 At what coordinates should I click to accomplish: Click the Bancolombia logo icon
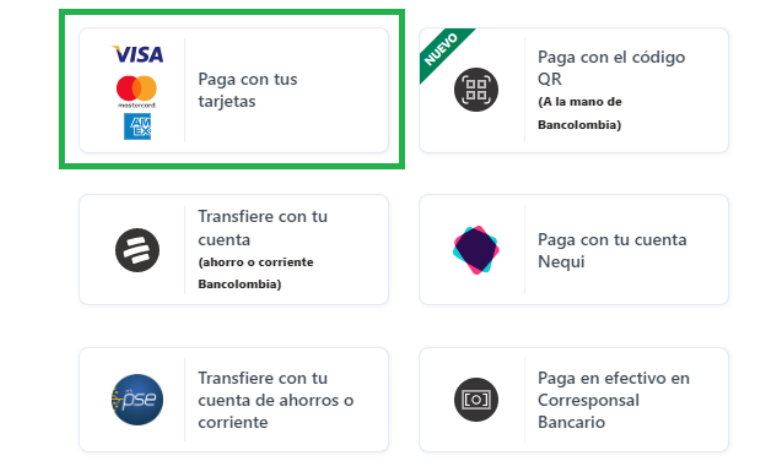137,250
